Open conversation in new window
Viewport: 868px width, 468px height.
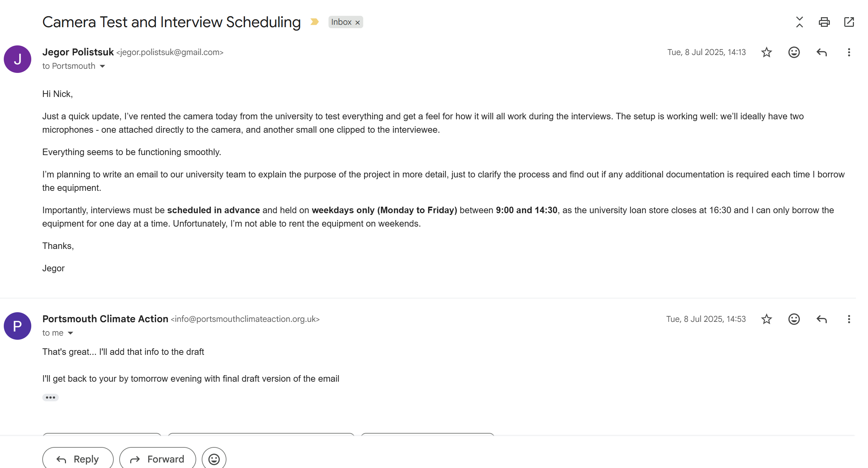tap(849, 22)
